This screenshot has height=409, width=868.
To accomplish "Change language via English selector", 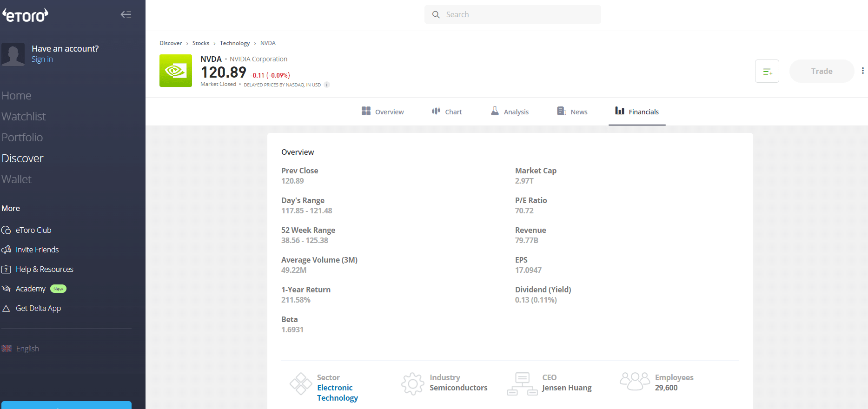I will pos(27,349).
